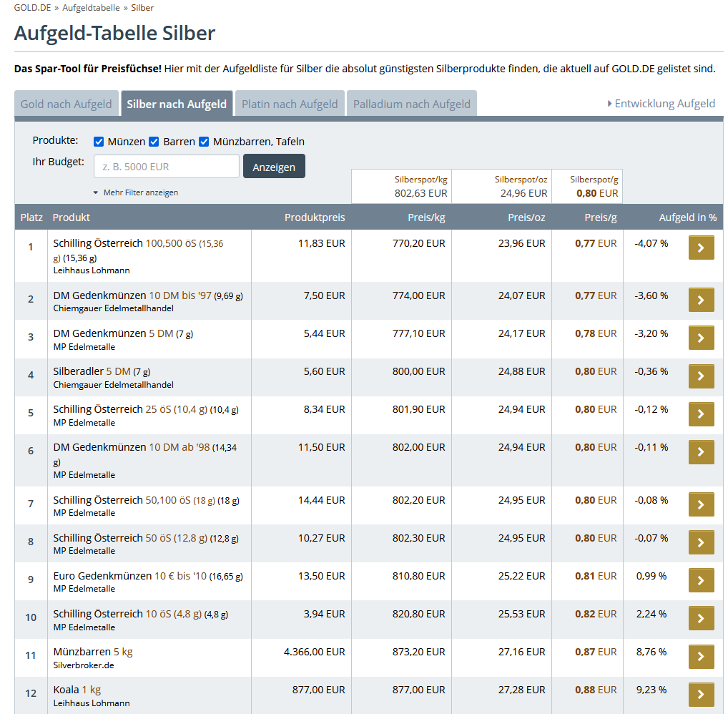Screen dimensions: 728x714
Task: Uncheck the Münzbarren, Tafeln checkbox
Action: 204,142
